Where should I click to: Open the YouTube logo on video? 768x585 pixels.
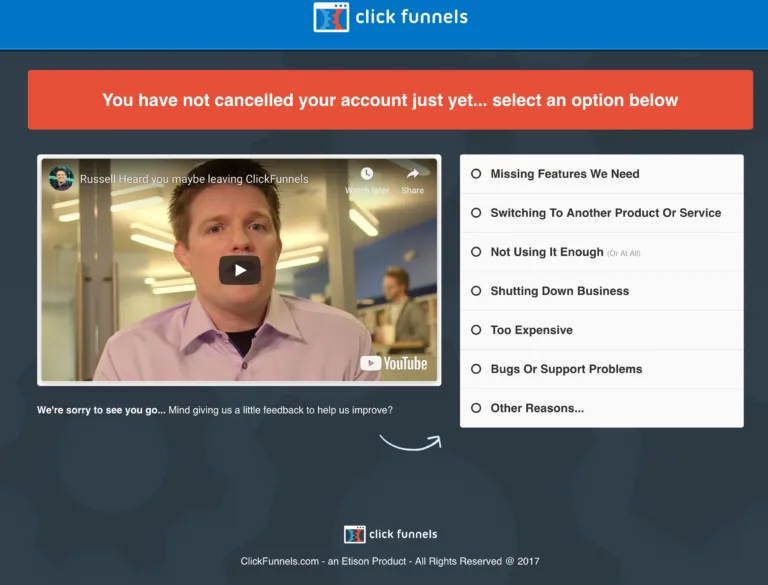pyautogui.click(x=394, y=363)
